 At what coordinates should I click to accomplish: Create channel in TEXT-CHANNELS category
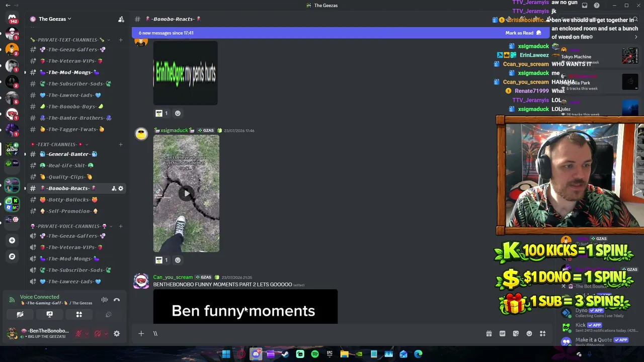coord(120,145)
